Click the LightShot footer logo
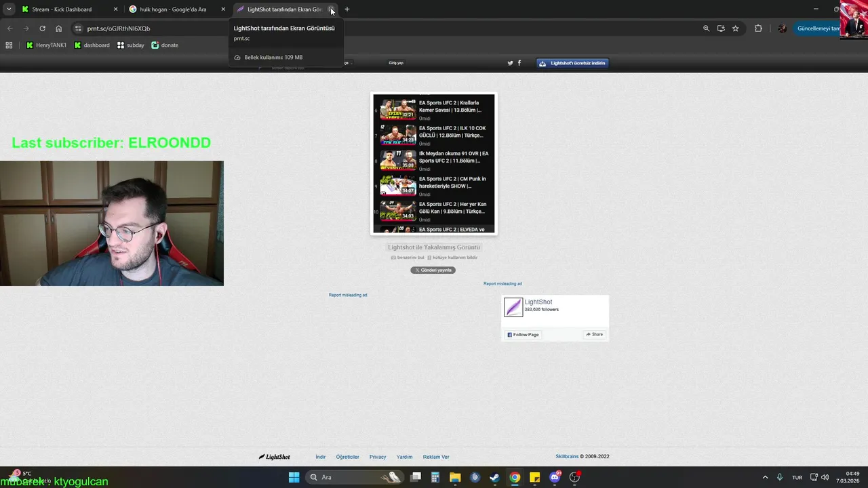The image size is (868, 488). tap(274, 457)
